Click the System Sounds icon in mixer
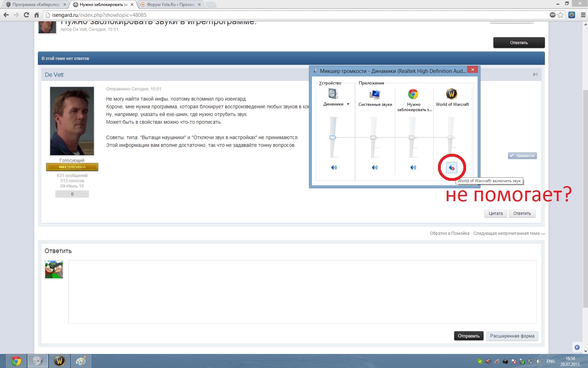The height and width of the screenshot is (368, 588). point(375,94)
